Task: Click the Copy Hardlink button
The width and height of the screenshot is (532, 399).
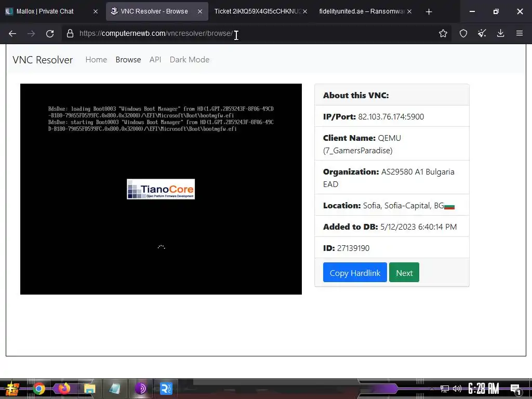Action: [x=355, y=272]
